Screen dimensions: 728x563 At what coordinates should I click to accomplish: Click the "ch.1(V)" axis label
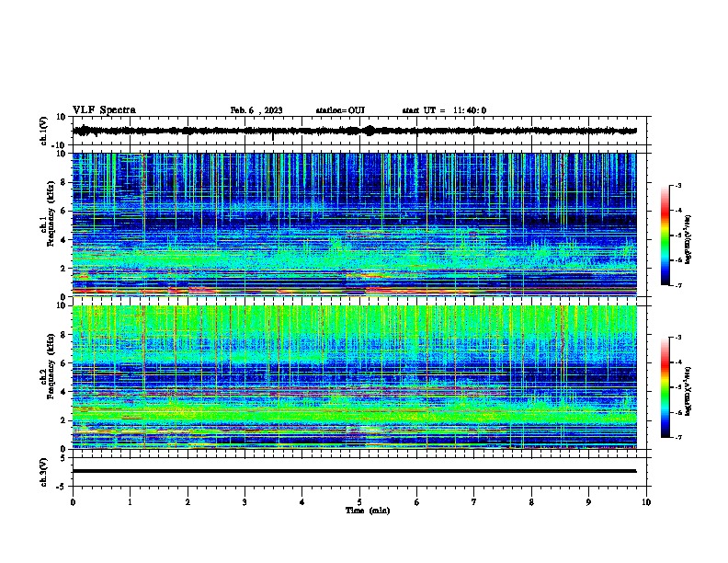(44, 131)
